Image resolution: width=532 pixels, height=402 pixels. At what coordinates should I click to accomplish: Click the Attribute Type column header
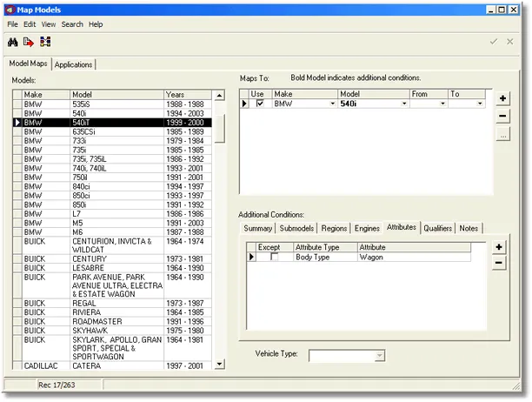[325, 247]
